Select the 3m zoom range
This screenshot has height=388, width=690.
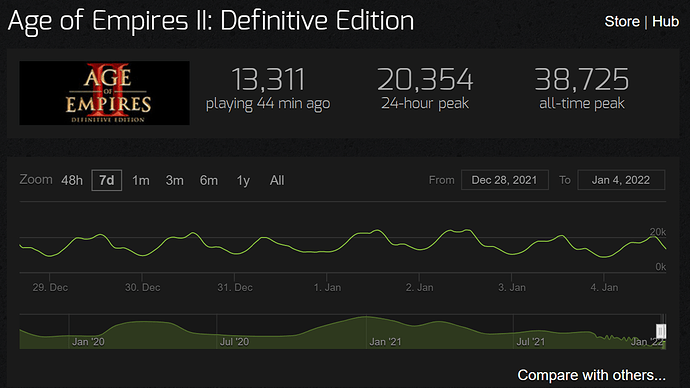pos(174,180)
